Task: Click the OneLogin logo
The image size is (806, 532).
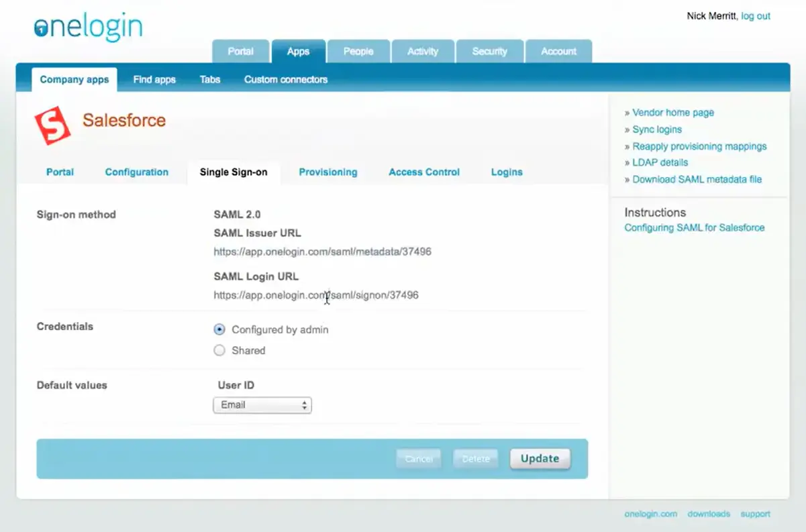Action: point(87,27)
